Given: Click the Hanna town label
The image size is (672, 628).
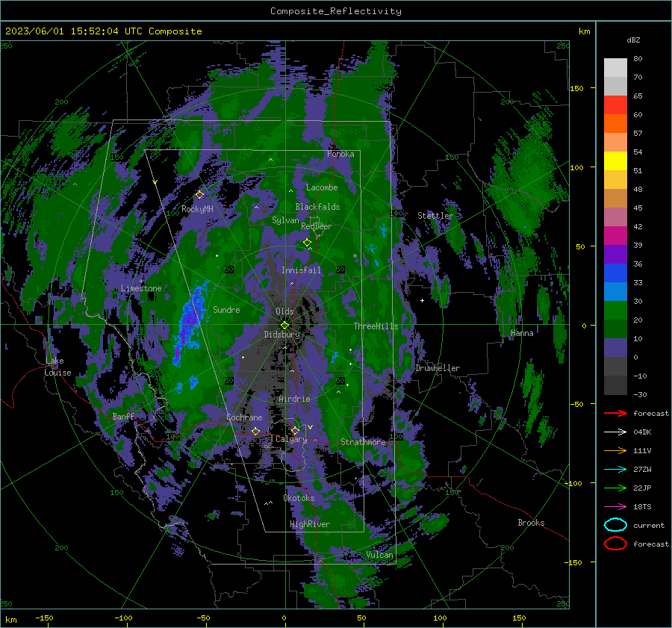Looking at the screenshot, I should click(x=522, y=333).
